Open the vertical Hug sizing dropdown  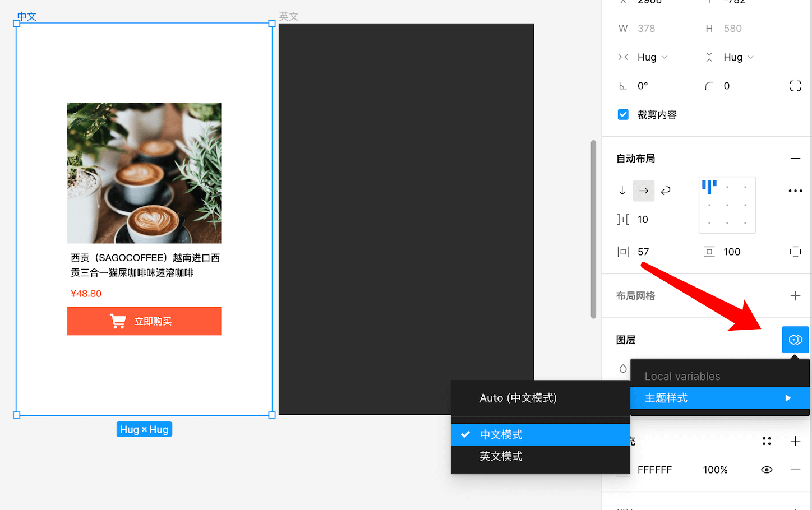click(737, 57)
